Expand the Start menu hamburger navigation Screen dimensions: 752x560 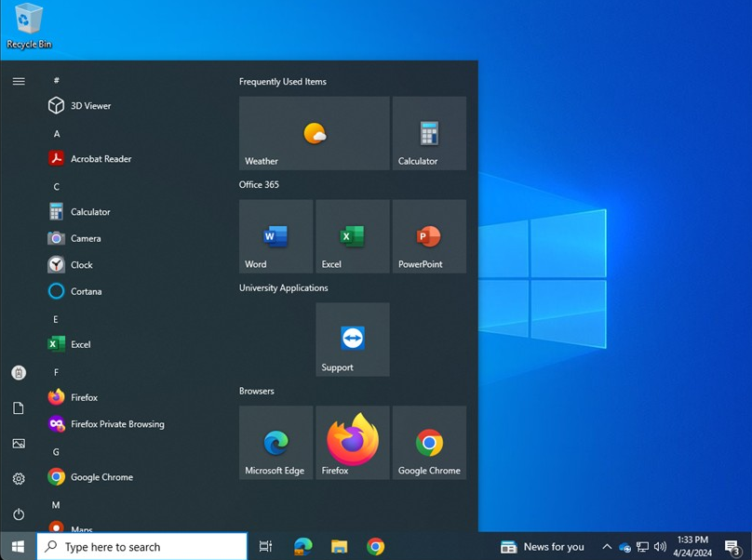(x=19, y=81)
